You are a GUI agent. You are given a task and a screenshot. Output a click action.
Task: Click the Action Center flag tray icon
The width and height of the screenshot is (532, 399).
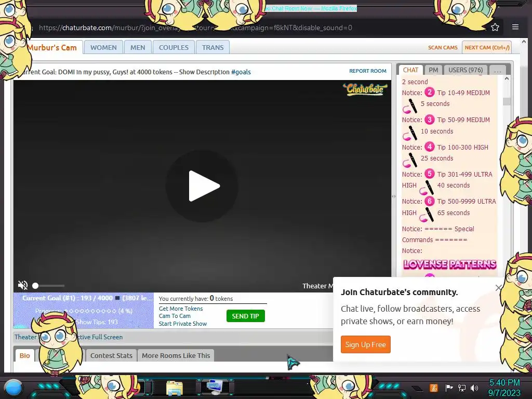[449, 388]
